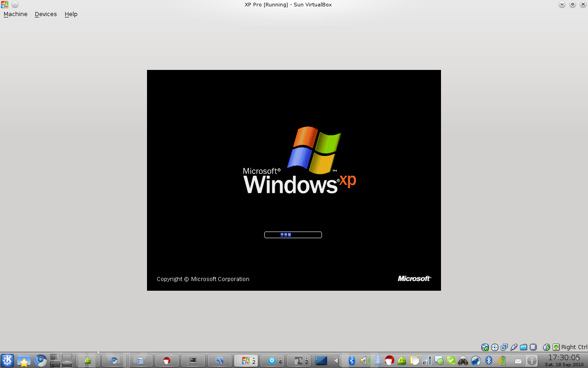Click the Windows XP boot progress bar

point(293,235)
